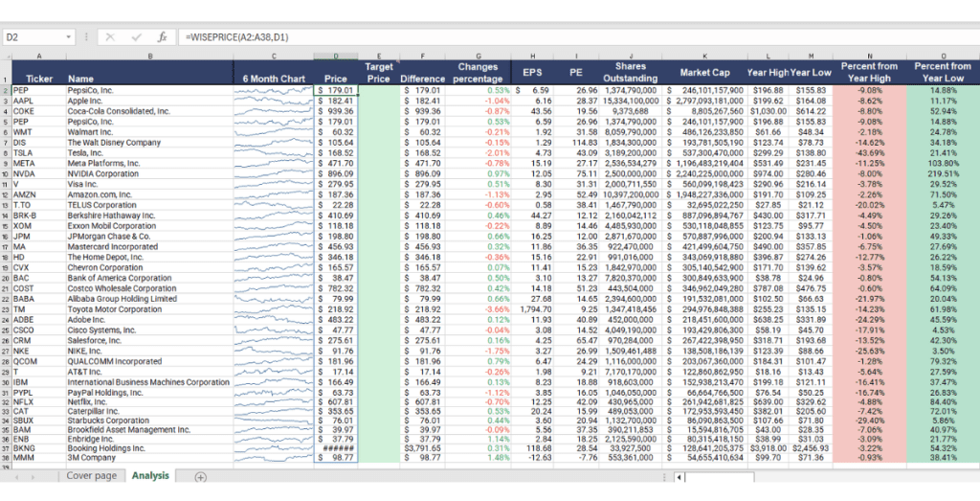Add a new sheet with the plus icon

click(x=200, y=476)
